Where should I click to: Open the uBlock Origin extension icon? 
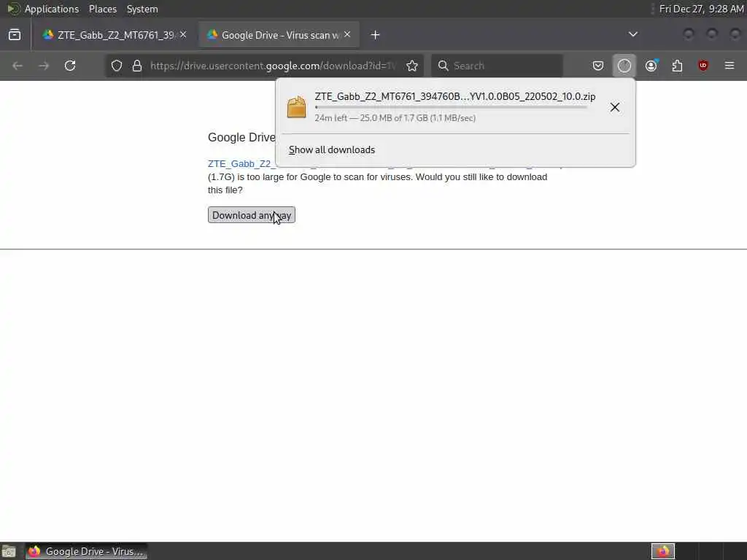[x=703, y=66]
